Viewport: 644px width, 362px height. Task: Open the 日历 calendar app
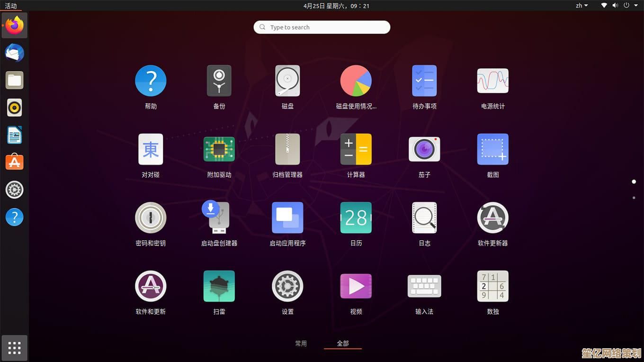[x=356, y=218]
